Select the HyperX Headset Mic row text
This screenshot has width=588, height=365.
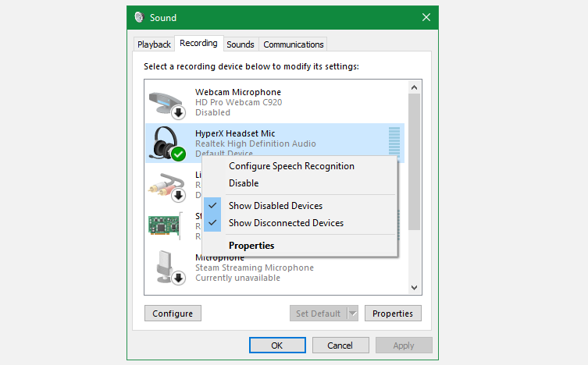235,133
